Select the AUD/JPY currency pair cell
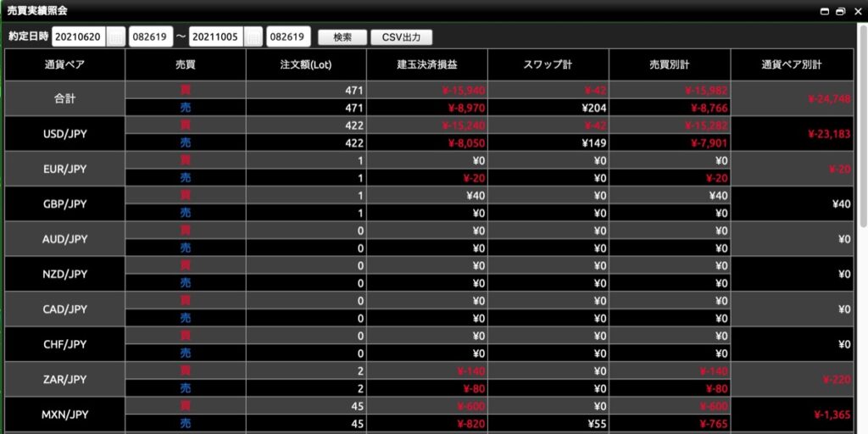 click(x=64, y=239)
